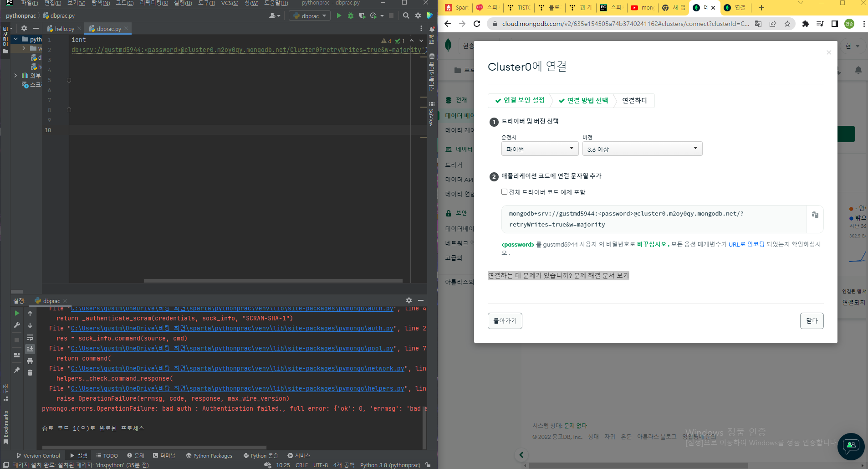868x469 pixels.
Task: Open the Atlas user menu dropdown 현
Action: click(853, 46)
